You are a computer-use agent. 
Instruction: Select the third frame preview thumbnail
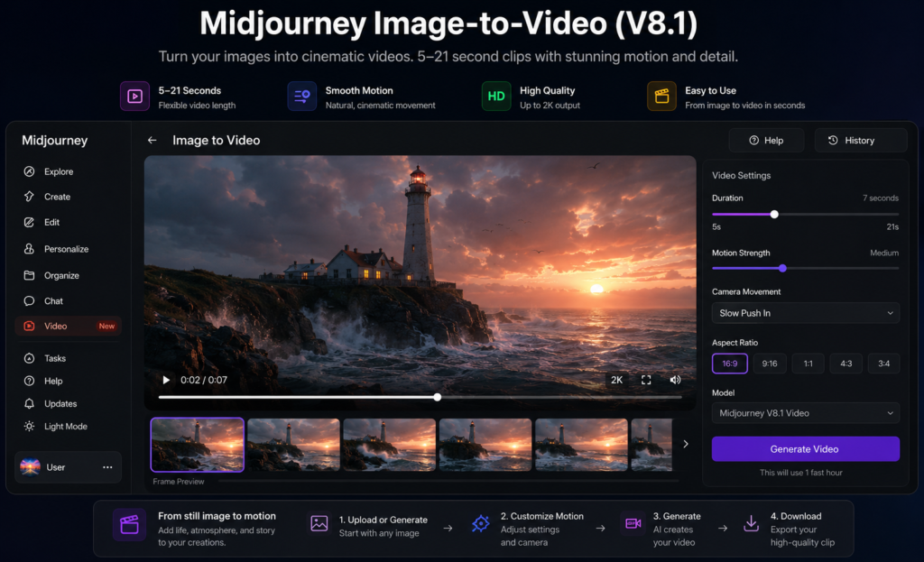pos(390,445)
